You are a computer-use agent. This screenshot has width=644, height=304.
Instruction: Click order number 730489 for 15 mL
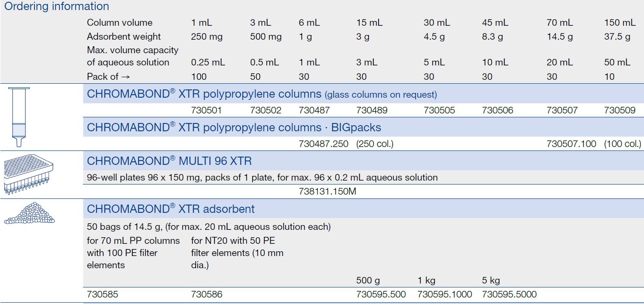pyautogui.click(x=372, y=110)
